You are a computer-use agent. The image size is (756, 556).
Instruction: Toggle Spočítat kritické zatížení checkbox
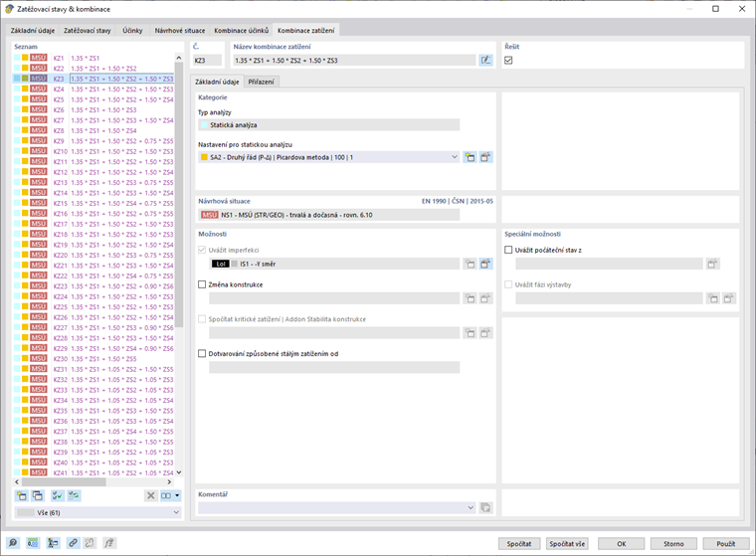pyautogui.click(x=202, y=319)
